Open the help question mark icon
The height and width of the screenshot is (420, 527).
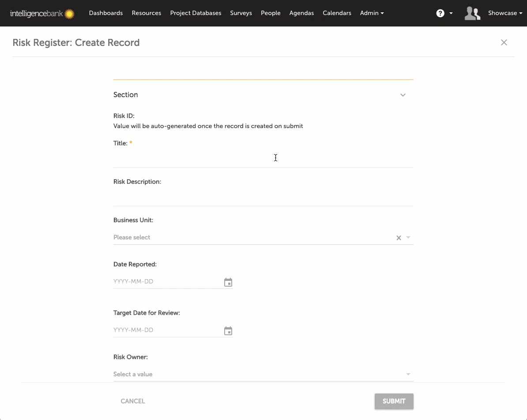pyautogui.click(x=440, y=13)
